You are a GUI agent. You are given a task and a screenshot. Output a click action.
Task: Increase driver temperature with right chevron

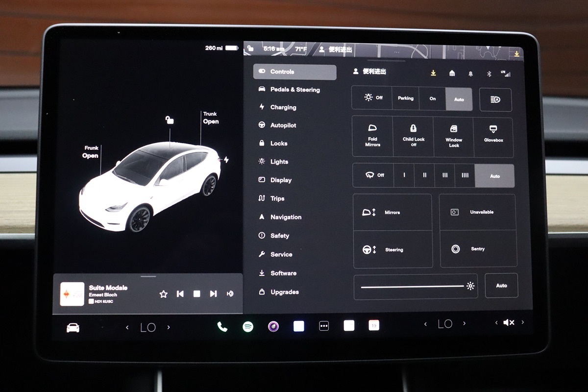(x=169, y=327)
